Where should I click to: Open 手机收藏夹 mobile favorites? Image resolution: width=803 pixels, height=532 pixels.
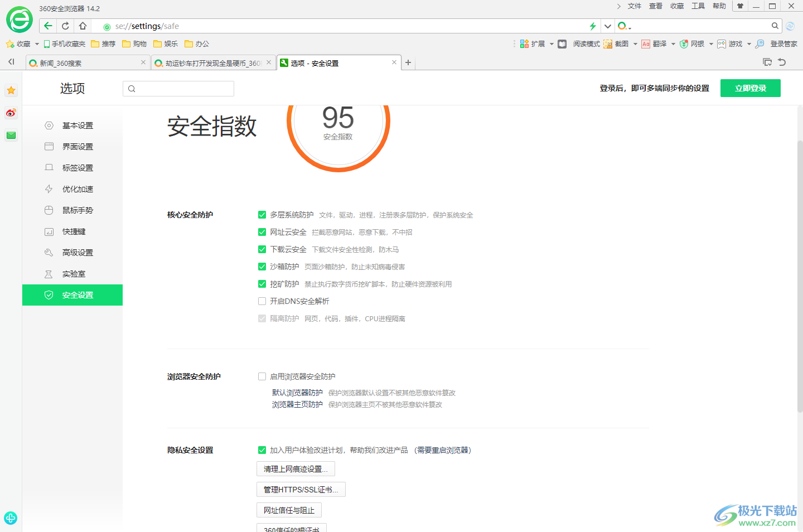(65, 44)
